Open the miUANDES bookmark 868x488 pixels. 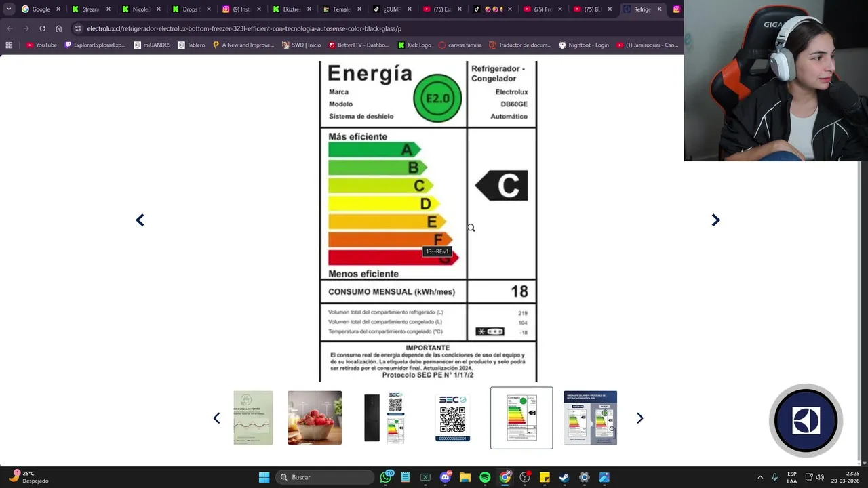(x=152, y=45)
